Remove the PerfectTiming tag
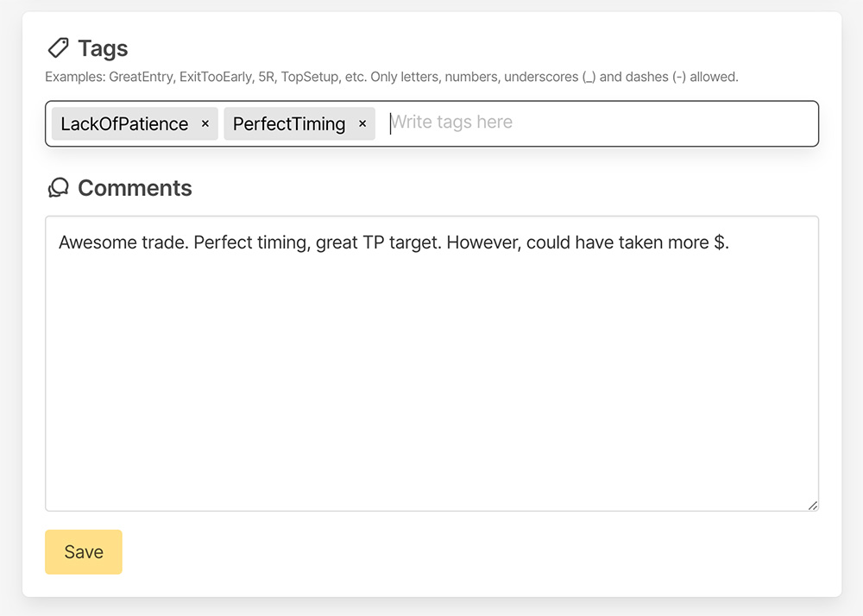Screen dimensions: 863x616 362,124
